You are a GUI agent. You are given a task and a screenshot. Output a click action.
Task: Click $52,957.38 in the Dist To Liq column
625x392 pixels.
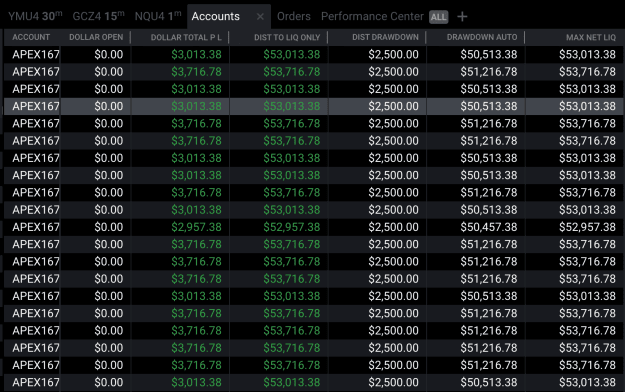tap(292, 227)
